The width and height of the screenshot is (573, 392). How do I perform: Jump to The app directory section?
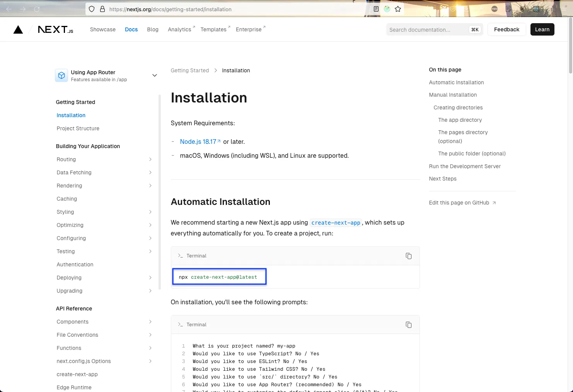pos(460,120)
